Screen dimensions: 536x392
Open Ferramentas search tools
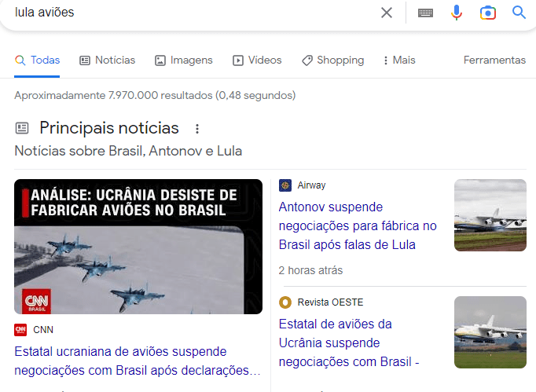click(x=494, y=60)
